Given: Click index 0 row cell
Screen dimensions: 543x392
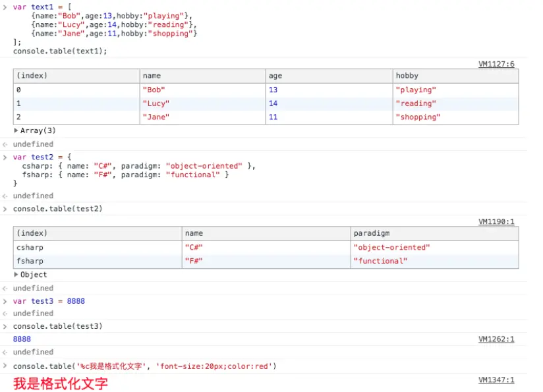Looking at the screenshot, I should click(x=76, y=90).
